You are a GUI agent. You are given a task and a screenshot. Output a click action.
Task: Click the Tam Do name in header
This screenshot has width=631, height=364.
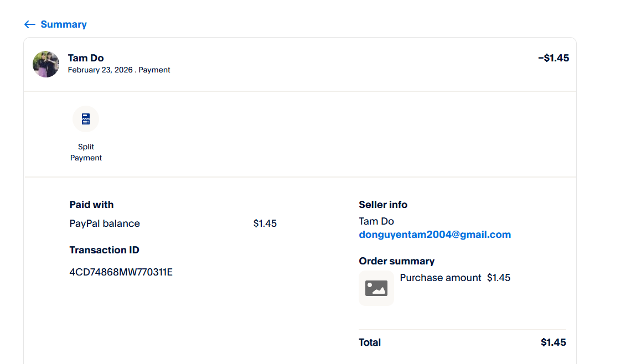pyautogui.click(x=86, y=58)
